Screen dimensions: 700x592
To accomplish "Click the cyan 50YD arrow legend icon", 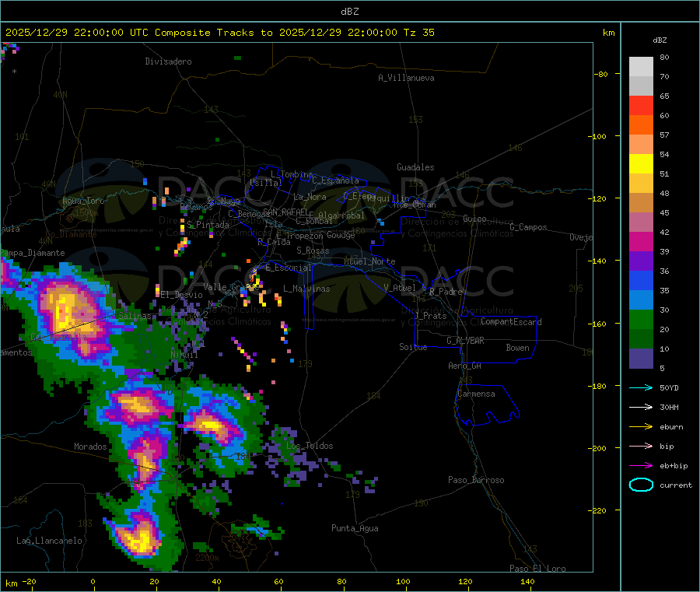I will [x=641, y=387].
